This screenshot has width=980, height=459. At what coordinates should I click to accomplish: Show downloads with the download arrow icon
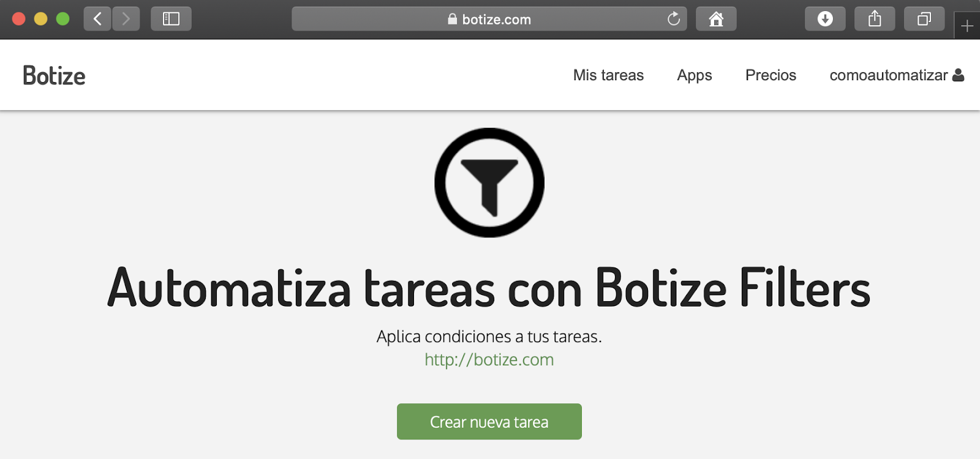point(825,19)
